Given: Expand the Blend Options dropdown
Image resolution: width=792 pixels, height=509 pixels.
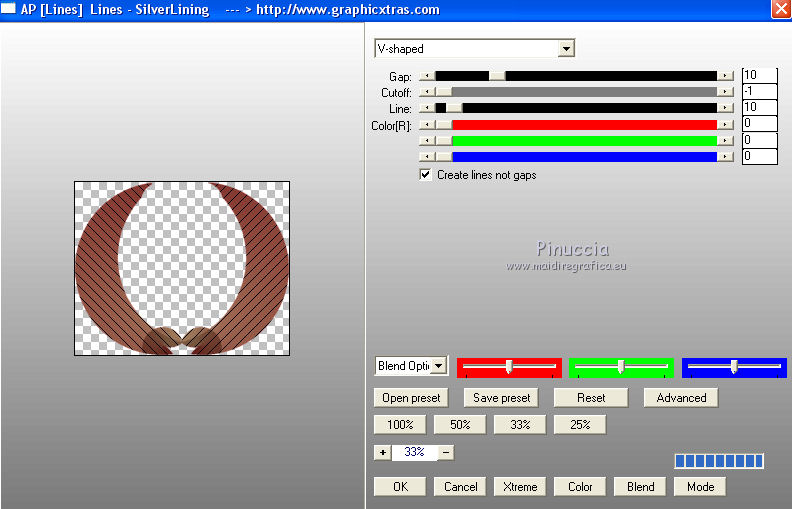Looking at the screenshot, I should [x=439, y=367].
